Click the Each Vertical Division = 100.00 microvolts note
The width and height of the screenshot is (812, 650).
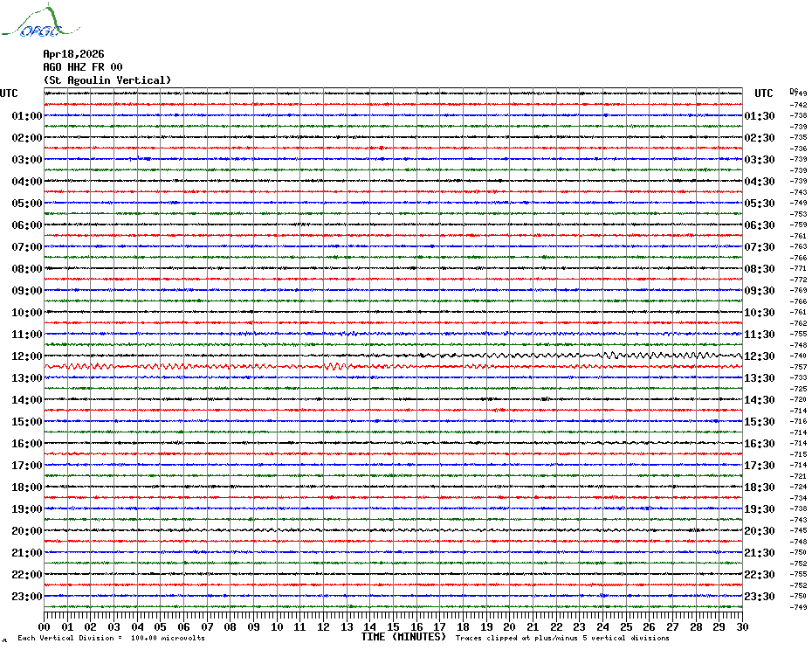pyautogui.click(x=112, y=638)
